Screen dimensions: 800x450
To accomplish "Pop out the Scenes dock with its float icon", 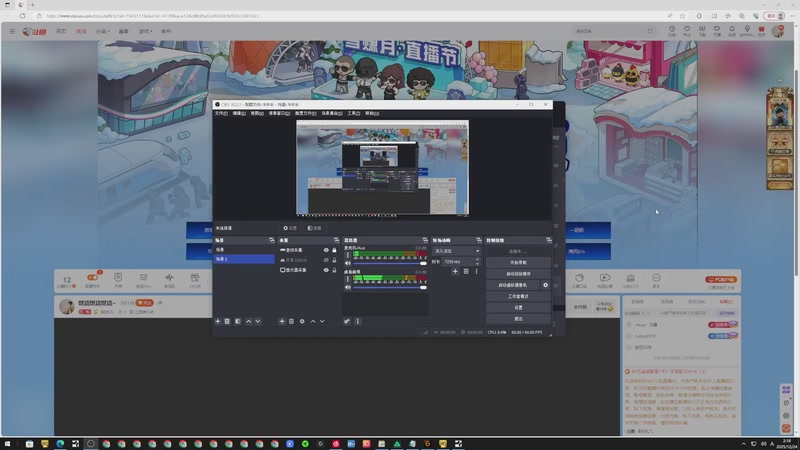I will point(271,240).
